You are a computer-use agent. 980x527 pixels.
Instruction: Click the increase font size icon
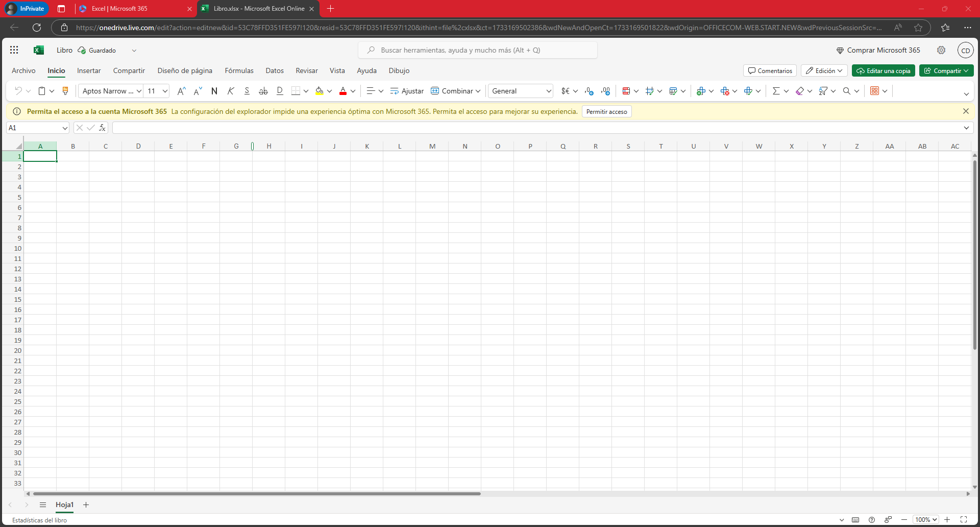pos(181,91)
